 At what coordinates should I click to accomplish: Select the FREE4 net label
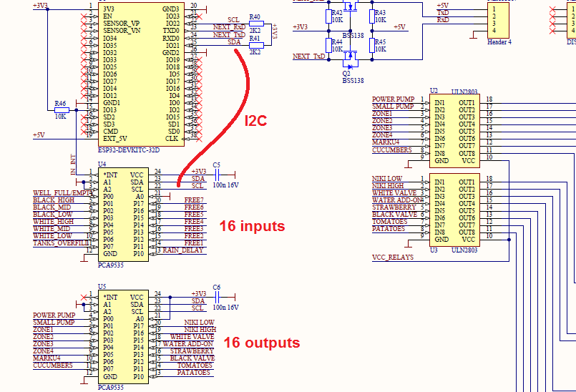point(194,222)
